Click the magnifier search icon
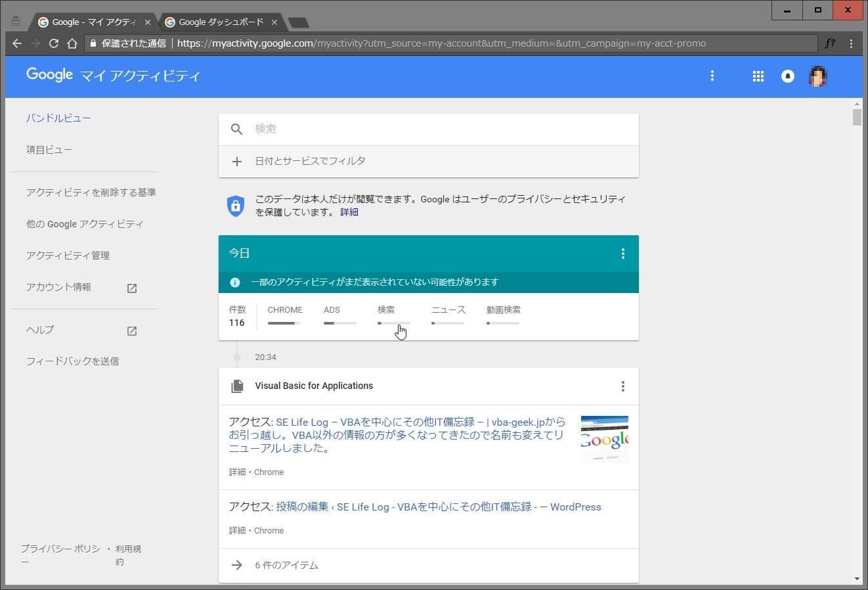 tap(236, 129)
